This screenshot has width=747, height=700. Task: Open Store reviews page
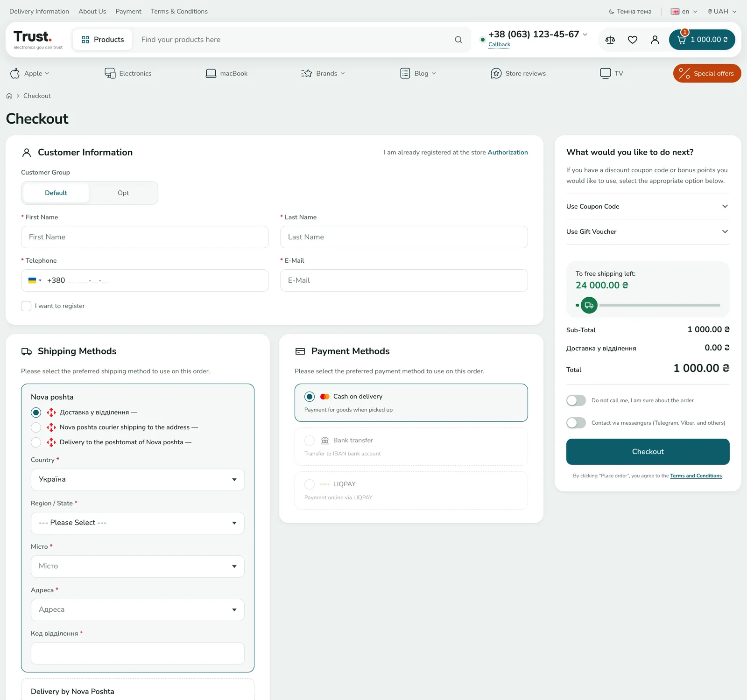click(518, 73)
